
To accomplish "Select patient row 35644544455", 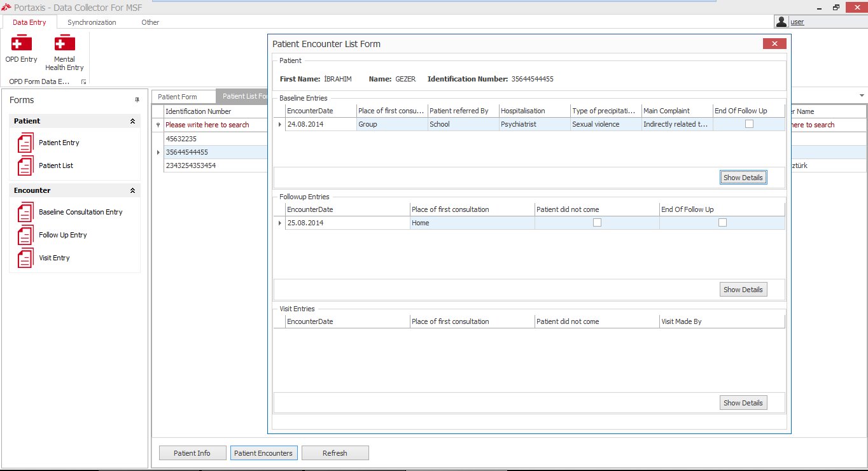I will pos(215,152).
